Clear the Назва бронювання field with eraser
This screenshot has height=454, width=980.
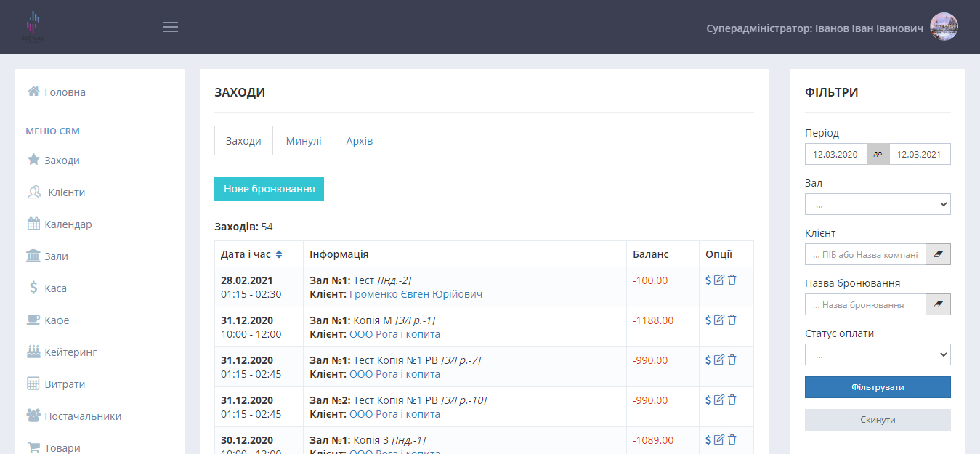click(x=938, y=304)
